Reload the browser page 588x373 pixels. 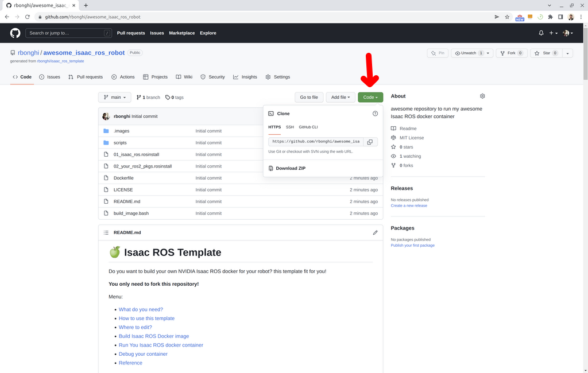[x=28, y=17]
